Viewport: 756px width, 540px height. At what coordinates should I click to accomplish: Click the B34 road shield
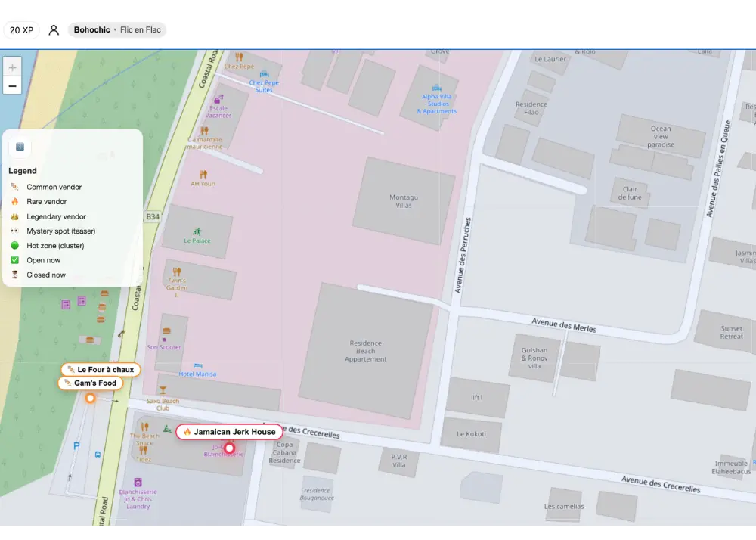coord(153,216)
